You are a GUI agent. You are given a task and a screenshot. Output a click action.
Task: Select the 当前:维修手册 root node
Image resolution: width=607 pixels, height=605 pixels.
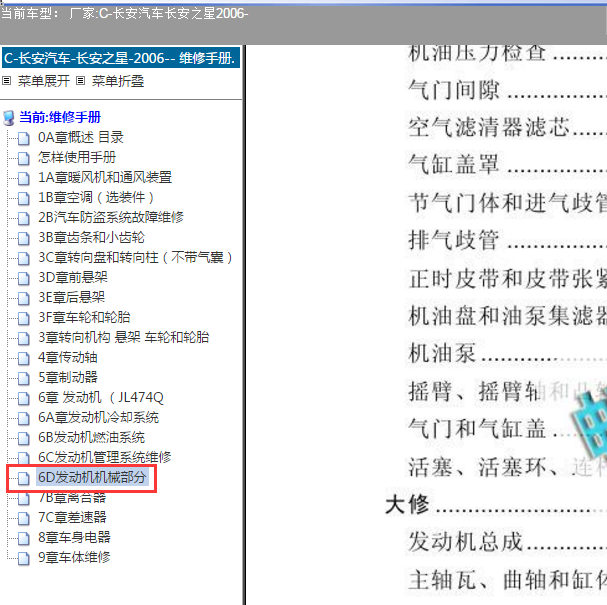(x=60, y=117)
